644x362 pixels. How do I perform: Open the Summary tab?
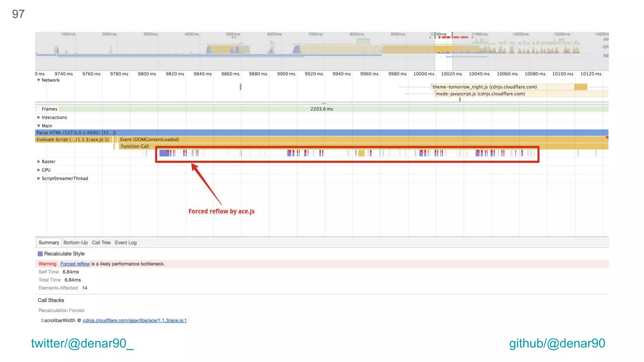(x=49, y=243)
